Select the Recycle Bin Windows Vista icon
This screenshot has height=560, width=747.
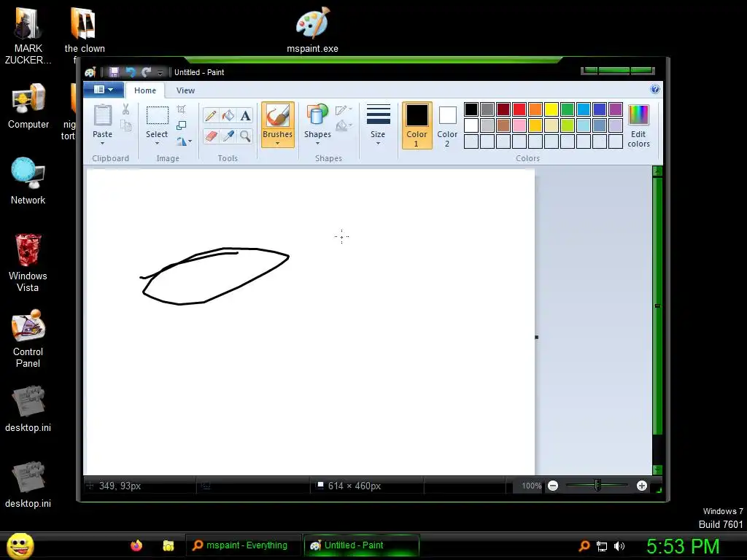click(28, 262)
